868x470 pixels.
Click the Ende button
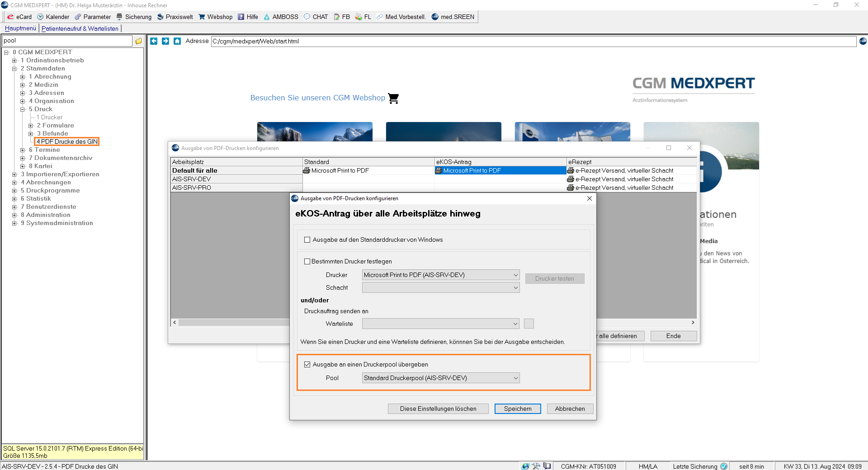[673, 336]
